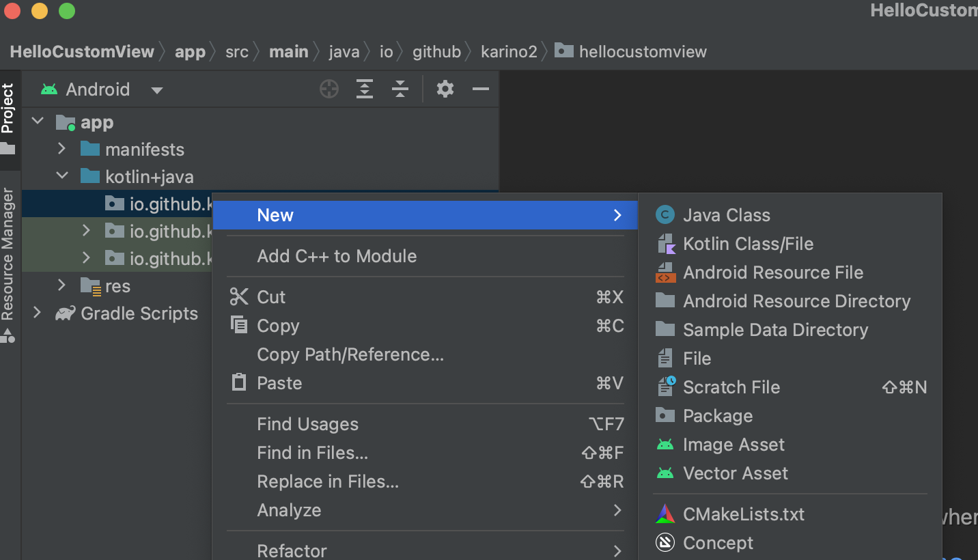
Task: Choose Scratch File from the New submenu
Action: point(790,387)
